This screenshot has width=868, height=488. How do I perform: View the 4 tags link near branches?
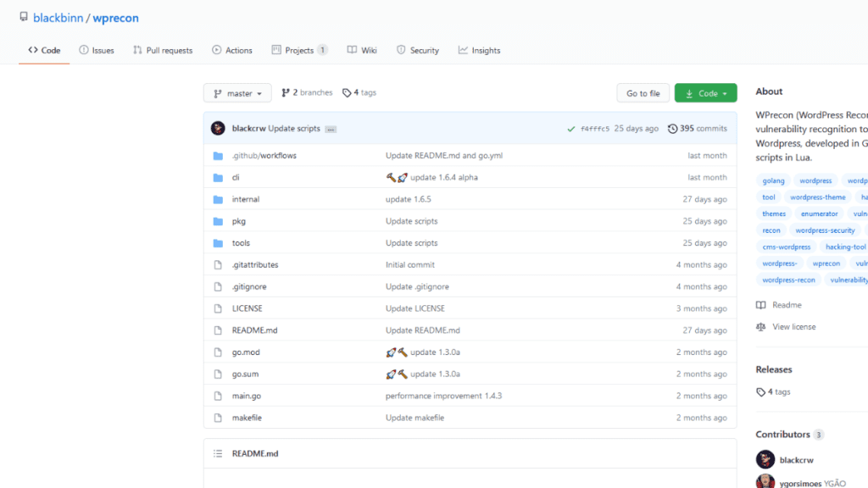point(359,92)
